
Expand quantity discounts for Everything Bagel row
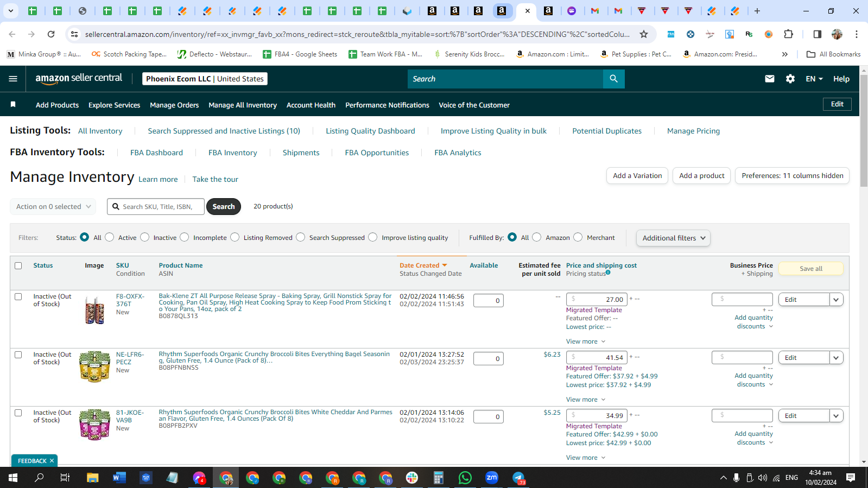pyautogui.click(x=755, y=380)
